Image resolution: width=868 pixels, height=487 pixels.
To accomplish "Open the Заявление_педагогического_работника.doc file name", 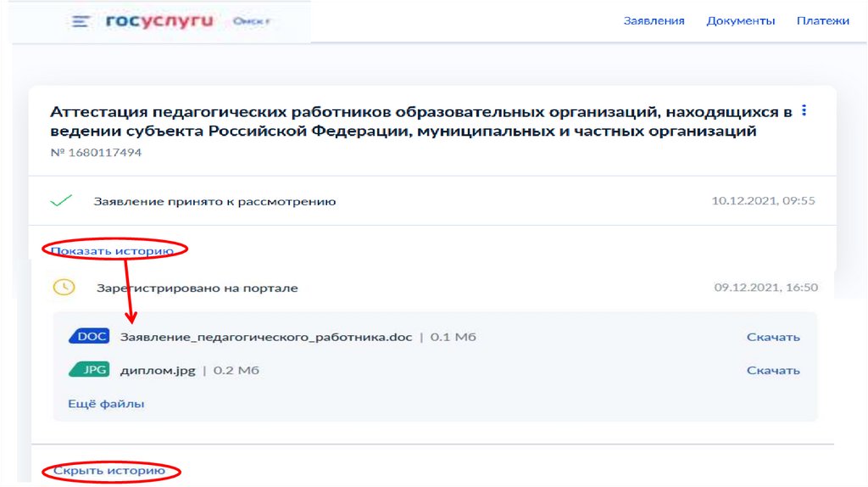I will point(266,337).
